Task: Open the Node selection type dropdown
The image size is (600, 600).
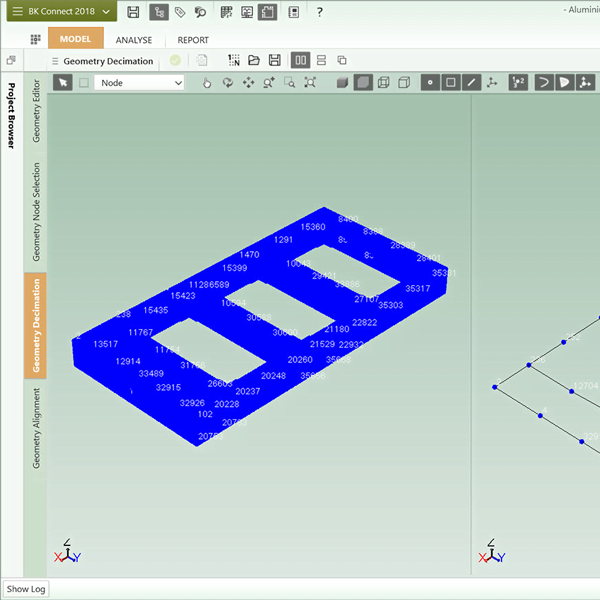Action: 139,83
